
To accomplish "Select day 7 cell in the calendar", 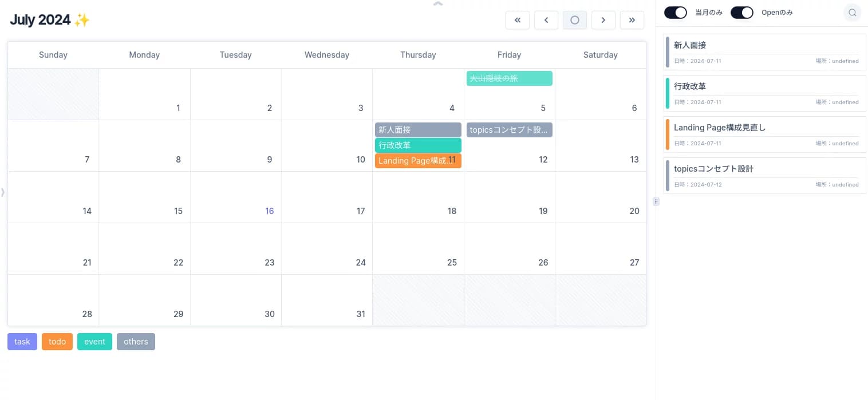I will 53,145.
